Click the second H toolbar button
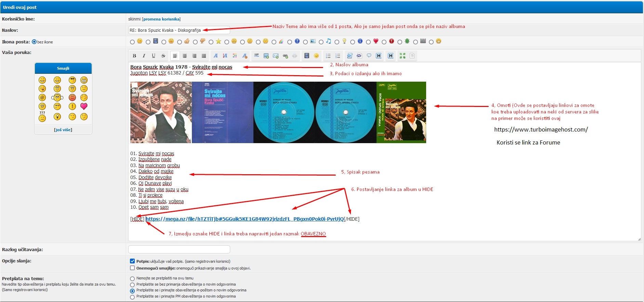The width and height of the screenshot is (644, 302). [391, 56]
